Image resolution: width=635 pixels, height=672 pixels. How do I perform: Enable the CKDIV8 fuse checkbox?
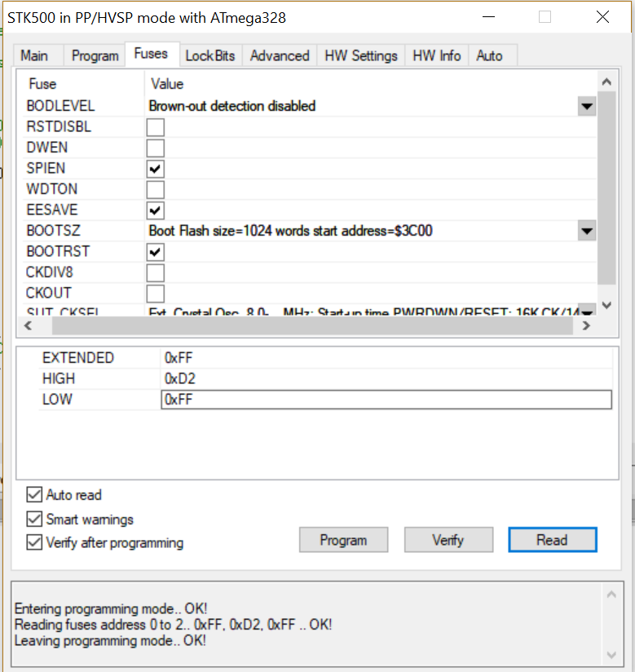(155, 272)
